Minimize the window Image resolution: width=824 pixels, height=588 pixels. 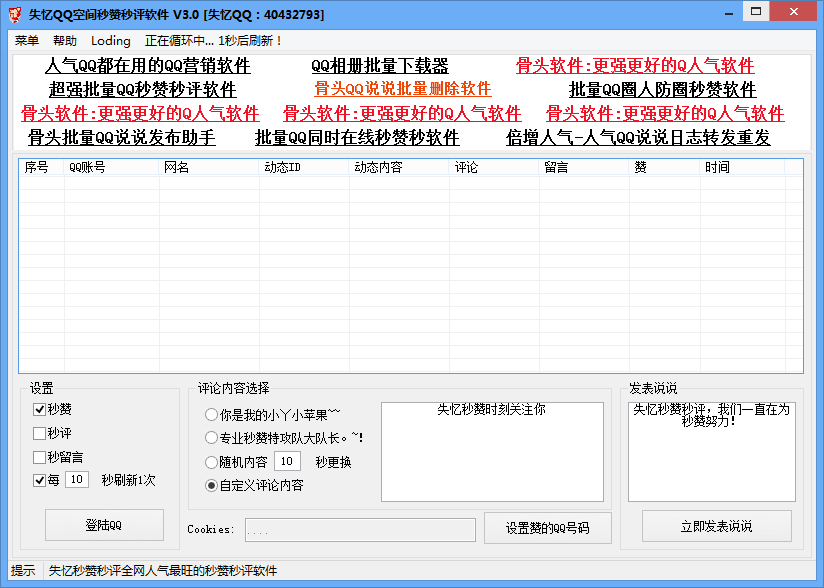pos(729,13)
